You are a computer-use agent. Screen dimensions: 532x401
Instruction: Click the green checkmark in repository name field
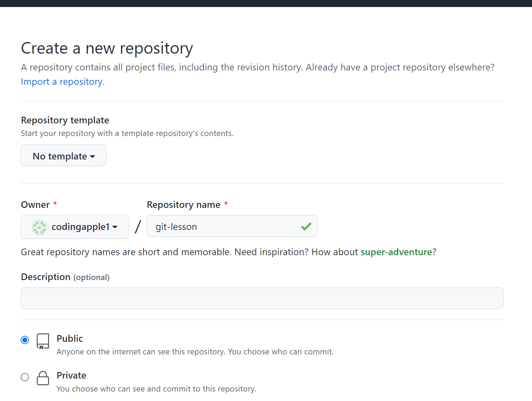306,226
